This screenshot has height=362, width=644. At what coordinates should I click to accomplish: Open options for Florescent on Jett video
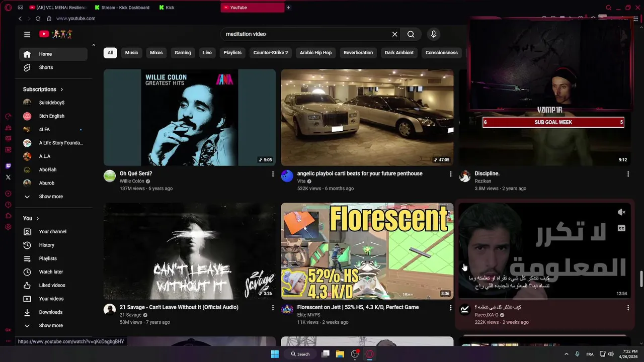(451, 308)
